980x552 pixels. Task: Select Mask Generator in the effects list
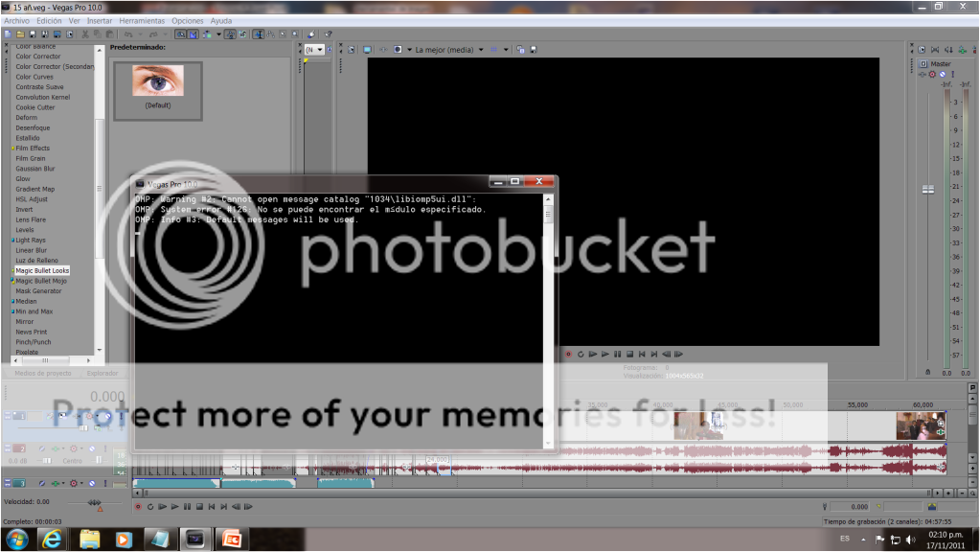38,291
